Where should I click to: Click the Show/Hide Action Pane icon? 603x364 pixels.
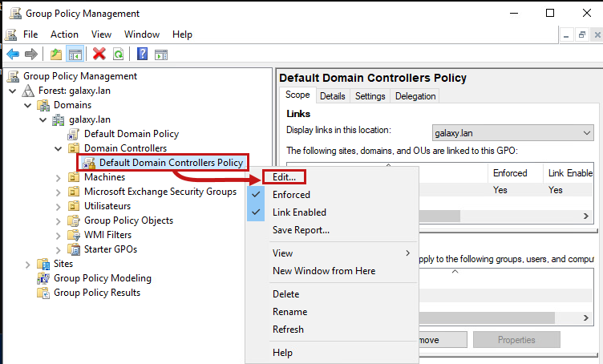[x=160, y=55]
